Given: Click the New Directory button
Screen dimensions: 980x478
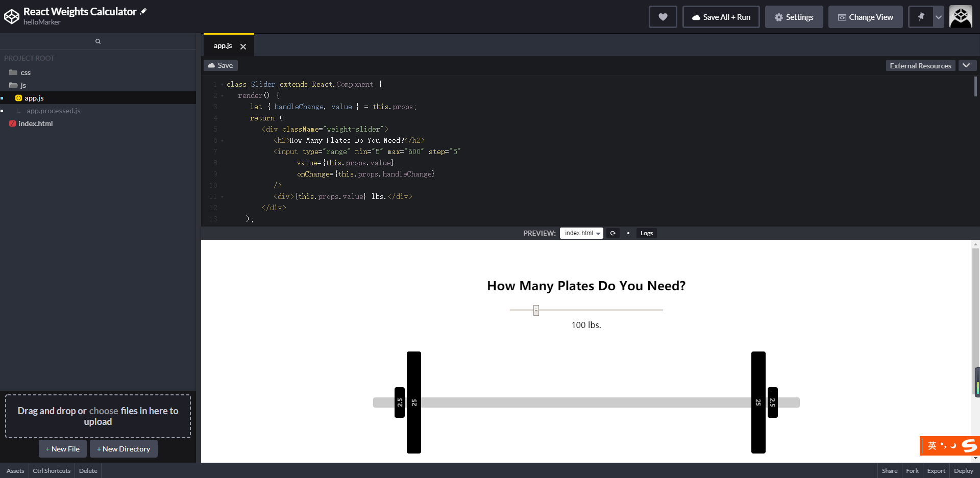Looking at the screenshot, I should 124,449.
